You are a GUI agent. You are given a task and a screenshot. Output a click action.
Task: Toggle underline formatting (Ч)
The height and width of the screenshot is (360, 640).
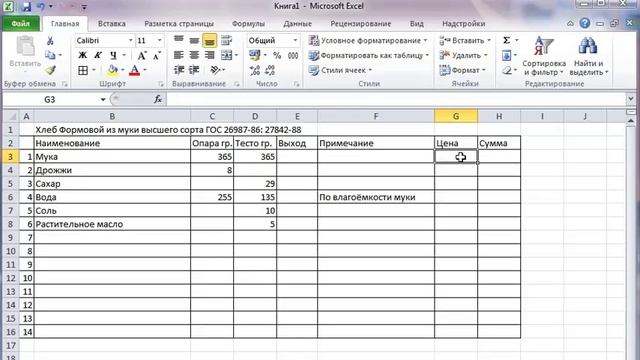113,55
